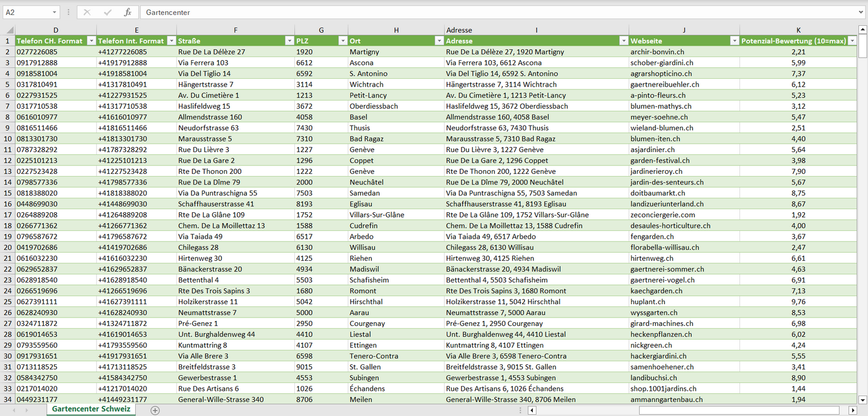Screen dimensions: 868x416
Task: Open the Webseite column filter dropdown
Action: pos(734,41)
